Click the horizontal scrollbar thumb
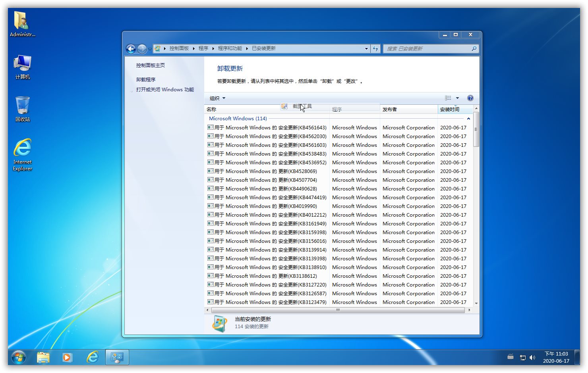Image resolution: width=588 pixels, height=373 pixels. pos(338,310)
